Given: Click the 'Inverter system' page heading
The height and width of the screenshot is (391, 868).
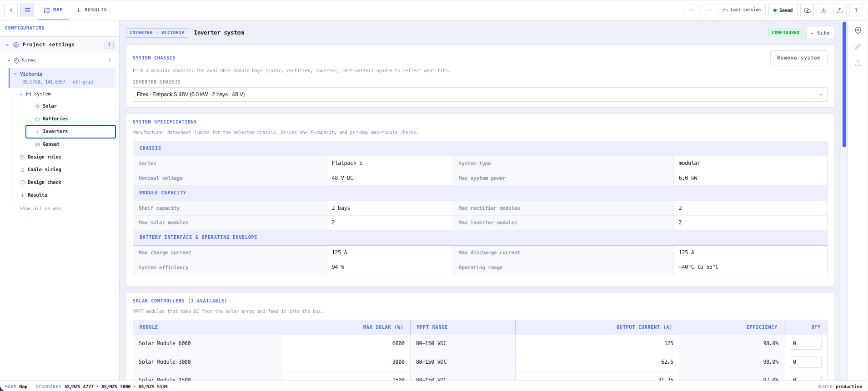Looking at the screenshot, I should point(219,33).
